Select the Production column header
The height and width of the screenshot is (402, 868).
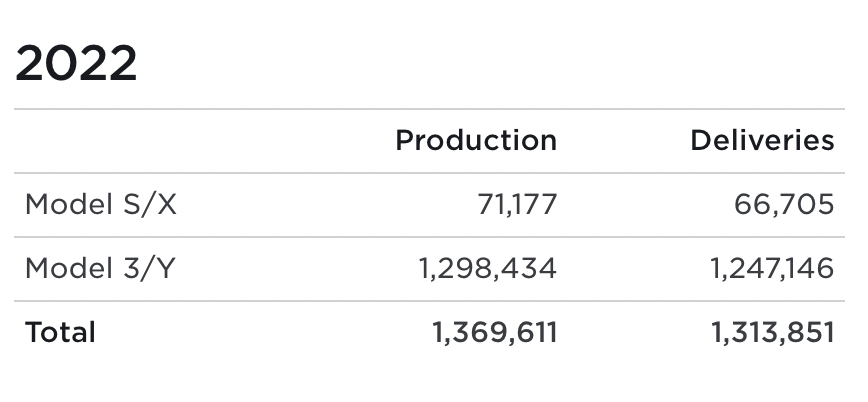pyautogui.click(x=476, y=140)
